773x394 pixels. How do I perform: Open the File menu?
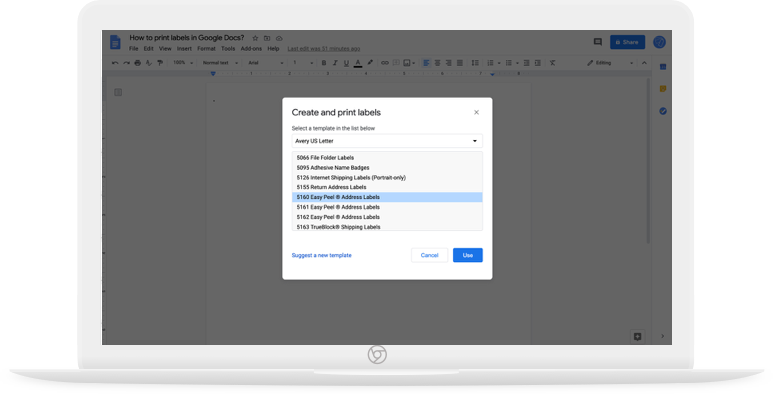(134, 49)
